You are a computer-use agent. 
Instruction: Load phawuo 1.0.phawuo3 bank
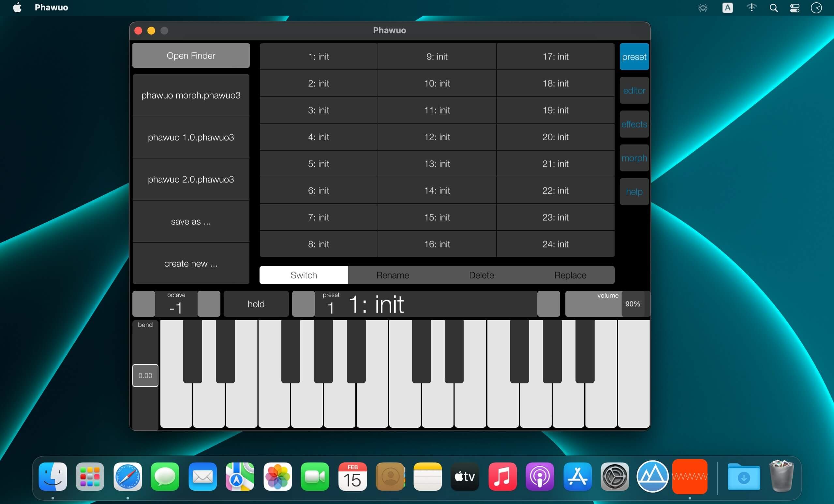[x=191, y=137]
